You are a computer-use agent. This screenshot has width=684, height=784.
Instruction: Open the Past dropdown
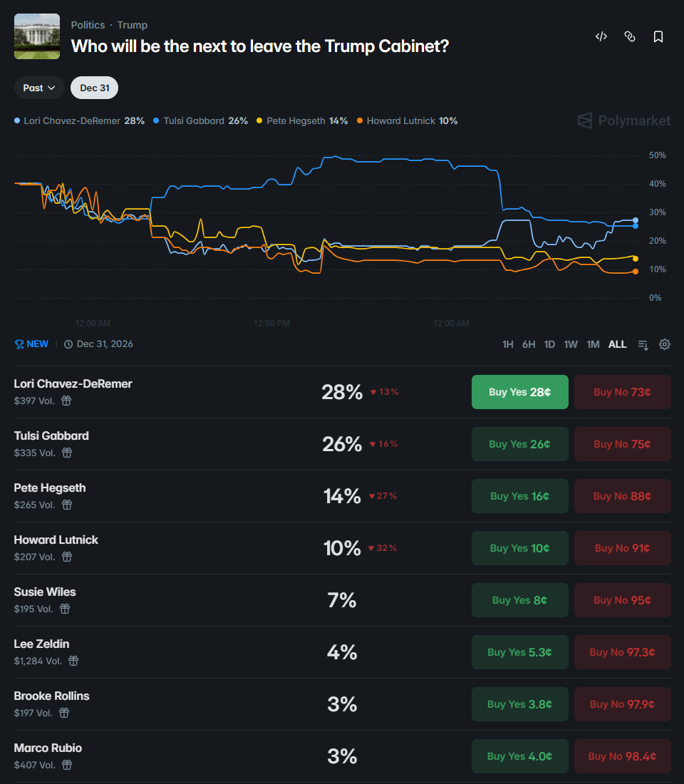(x=39, y=88)
